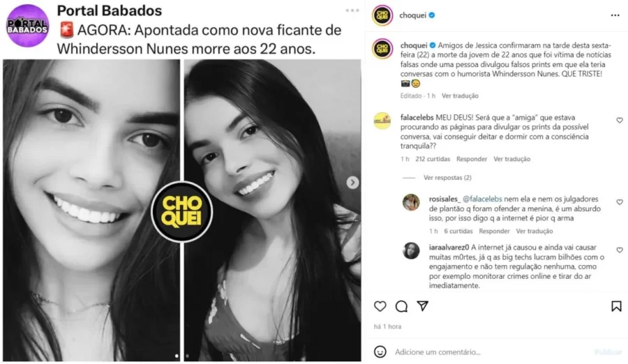This screenshot has height=364, width=628.
Task: Open the emoji picker smiley icon
Action: pyautogui.click(x=380, y=351)
